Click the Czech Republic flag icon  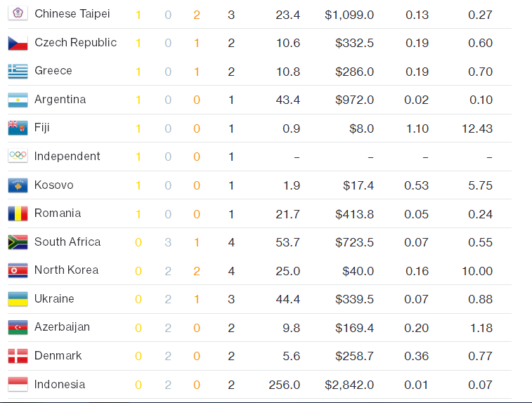click(18, 43)
